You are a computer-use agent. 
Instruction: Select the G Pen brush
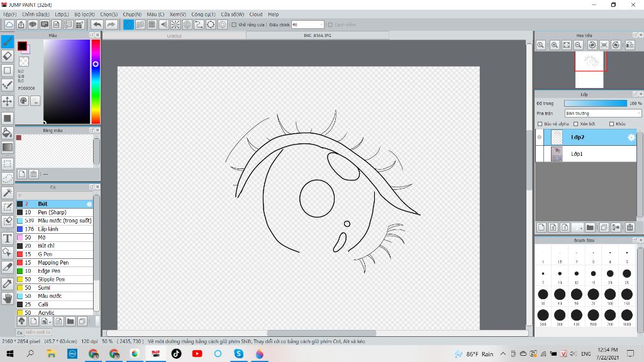(x=55, y=254)
